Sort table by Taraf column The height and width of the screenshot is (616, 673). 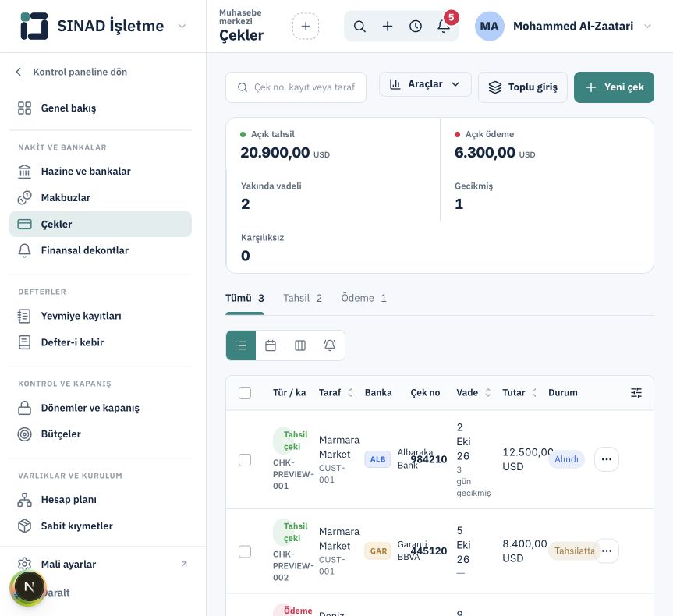tap(335, 392)
